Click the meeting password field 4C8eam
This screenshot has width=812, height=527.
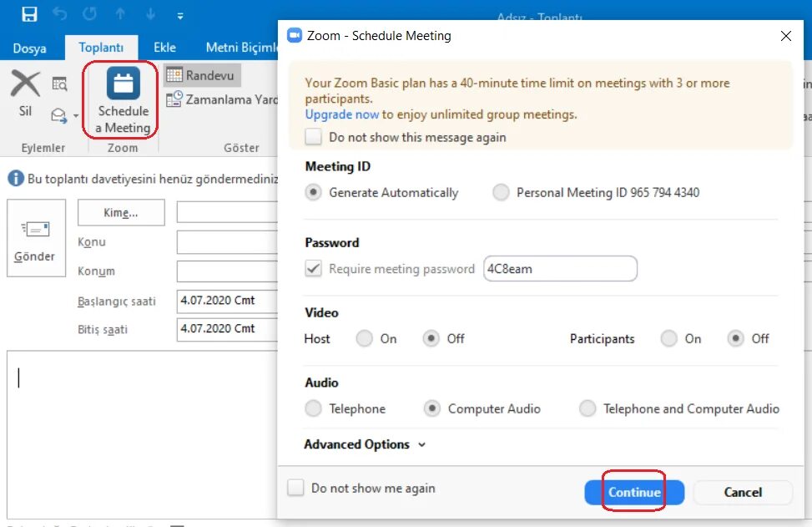point(560,268)
